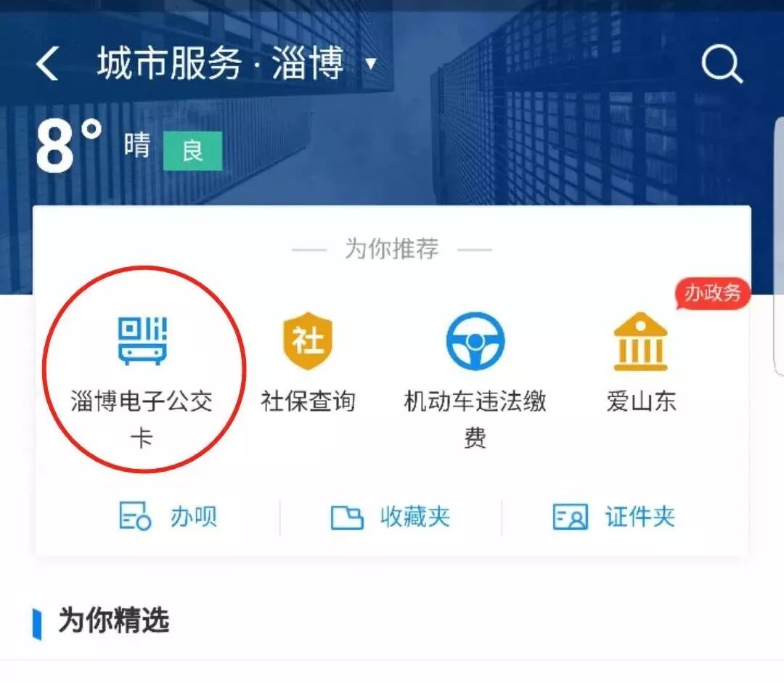Image resolution: width=784 pixels, height=683 pixels.
Task: Select the 城市服务·淄博 city title
Action: point(221,63)
